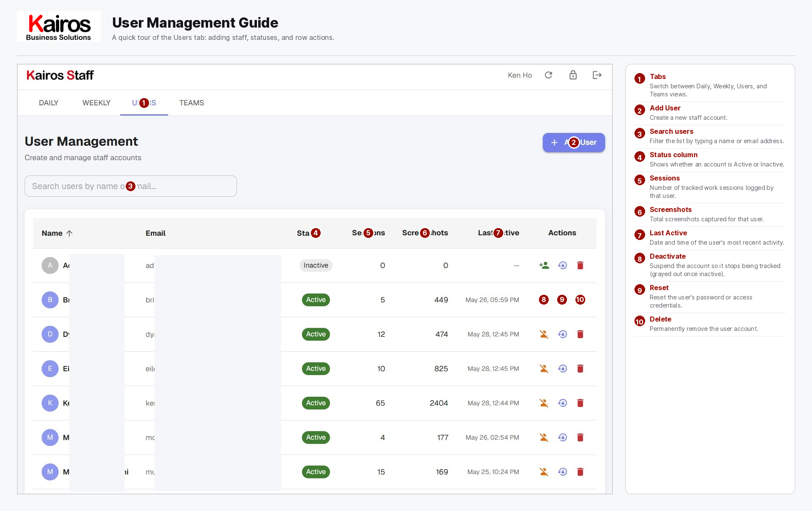Click the 'E' user avatar
This screenshot has width=812, height=511.
coord(50,369)
